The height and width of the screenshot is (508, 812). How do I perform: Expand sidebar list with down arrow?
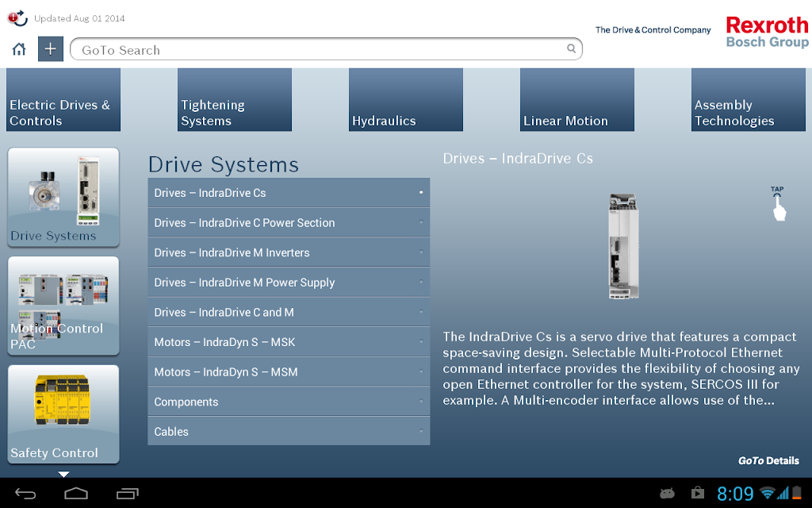(x=63, y=474)
